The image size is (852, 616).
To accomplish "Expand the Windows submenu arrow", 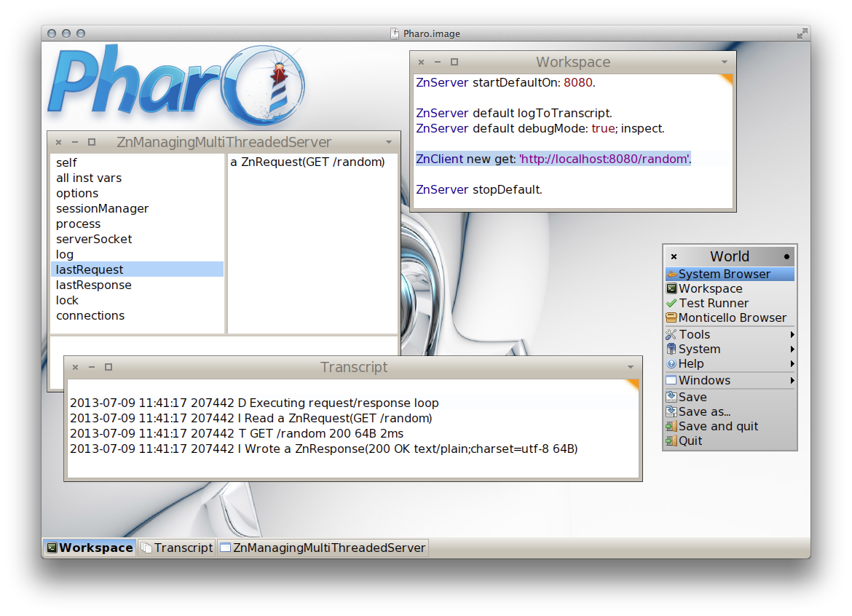I will coord(792,380).
